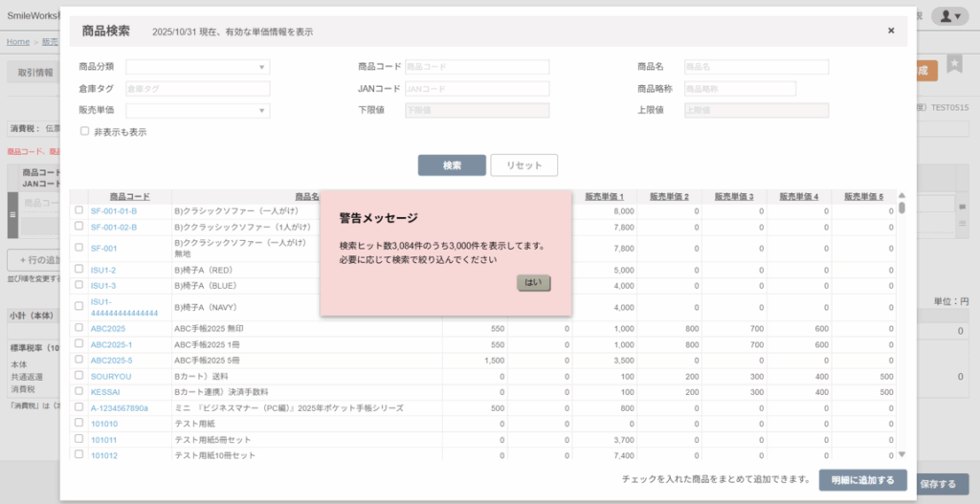Click the star favorite icon
This screenshot has height=504, width=980.
click(954, 64)
